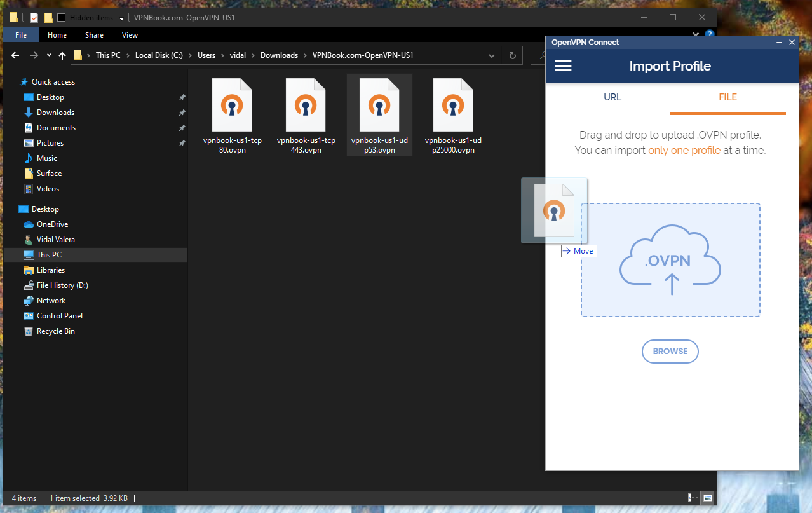Open the View ribbon tab
This screenshot has width=812, height=513.
tap(130, 35)
